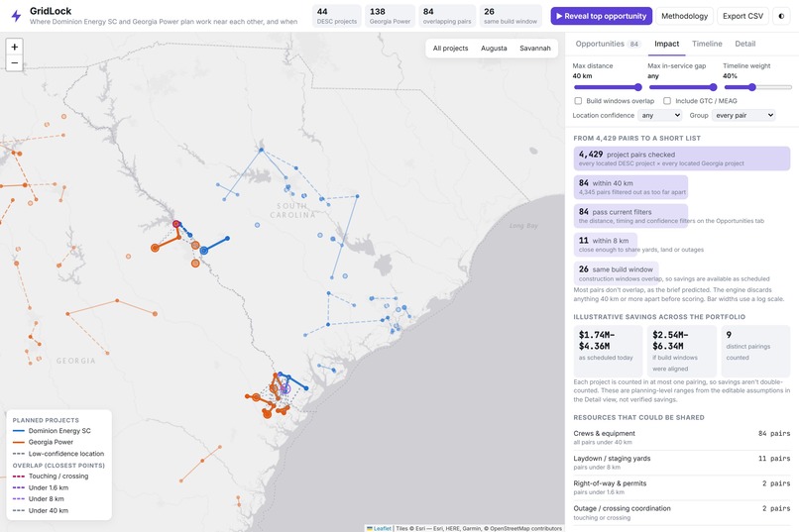Adjust the Max distance slider

607,87
